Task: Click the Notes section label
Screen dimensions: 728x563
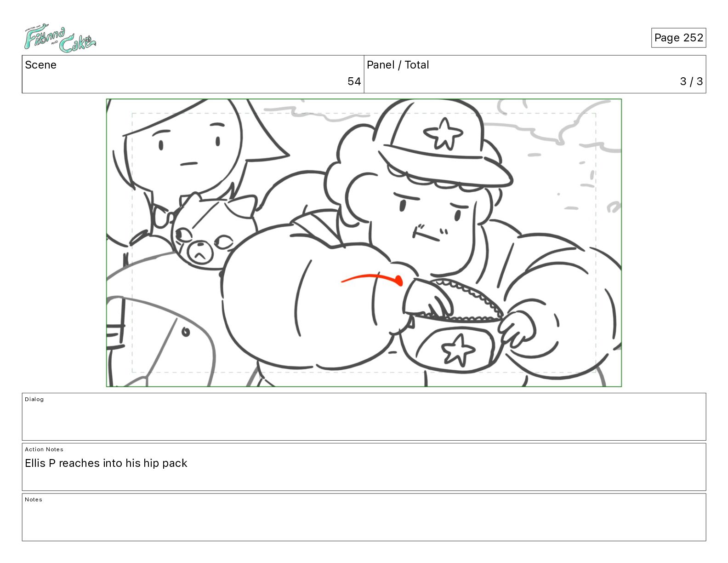Action: coord(34,500)
